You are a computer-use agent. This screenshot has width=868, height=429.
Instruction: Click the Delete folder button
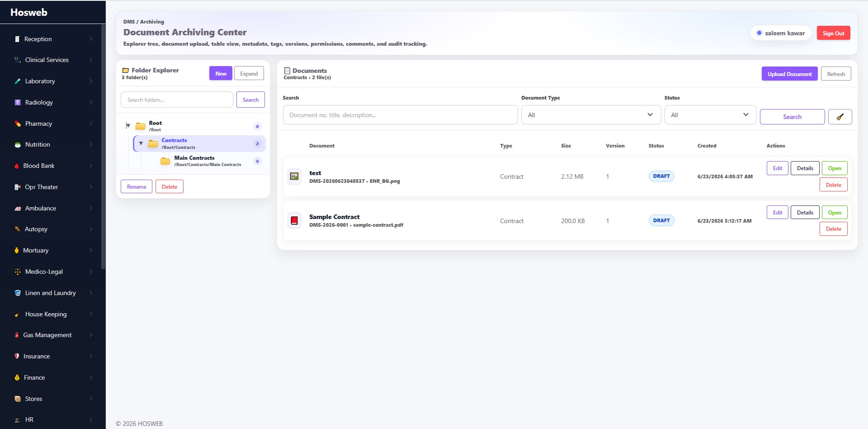(x=170, y=186)
